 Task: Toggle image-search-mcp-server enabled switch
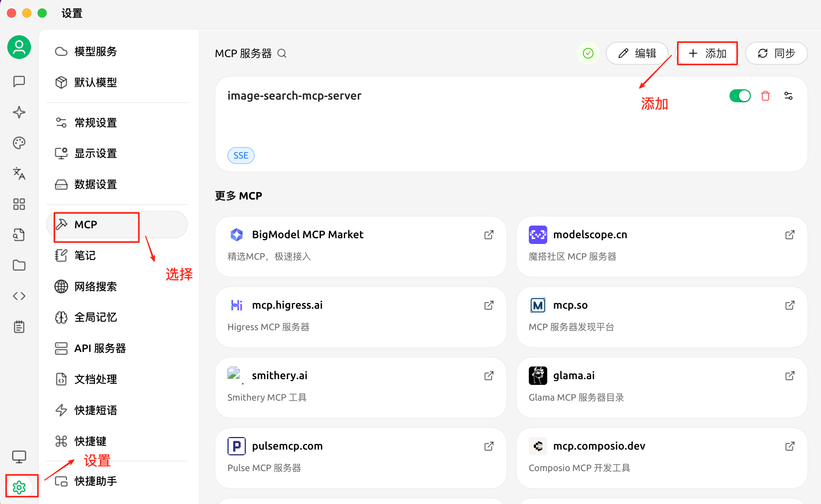740,96
